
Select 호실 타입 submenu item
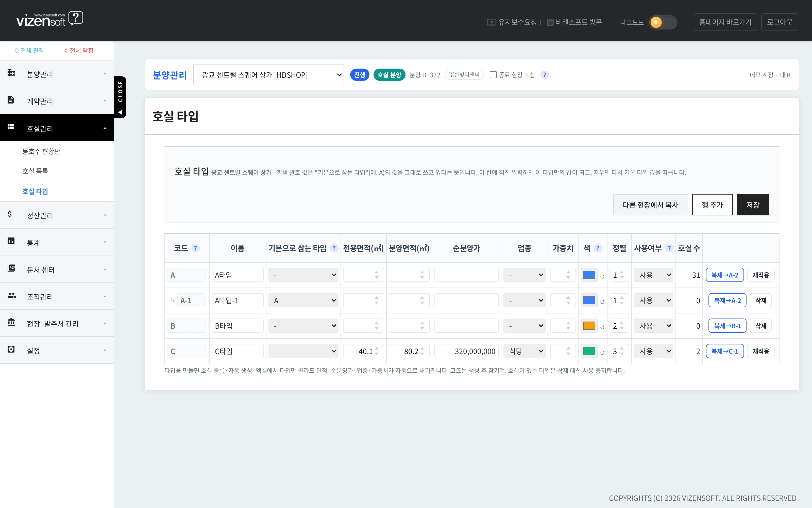(35, 191)
